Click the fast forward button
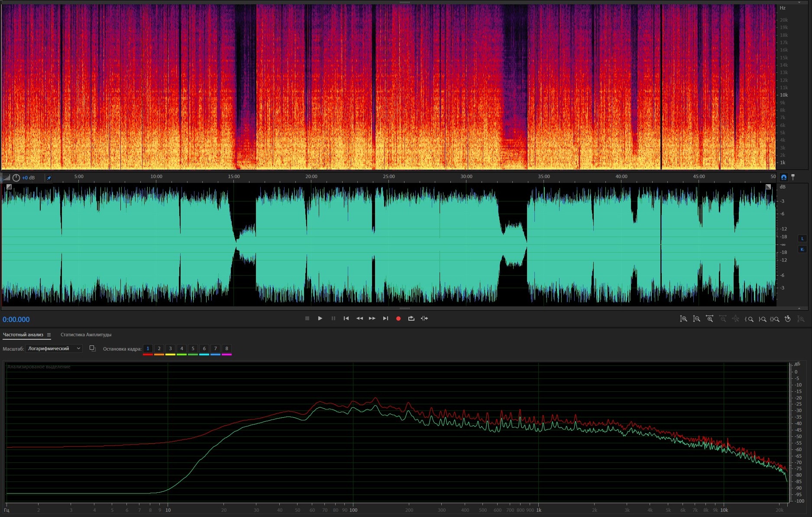This screenshot has height=517, width=812. [372, 319]
